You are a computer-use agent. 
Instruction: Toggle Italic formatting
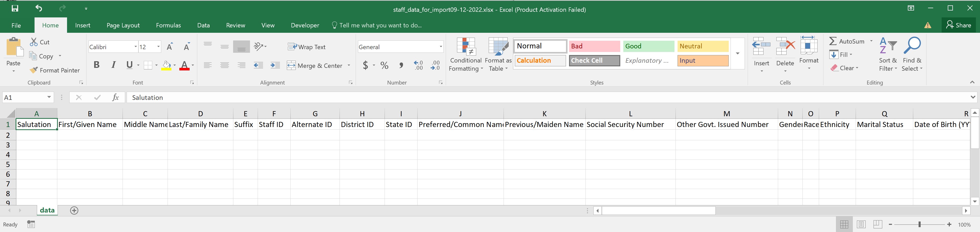[113, 65]
